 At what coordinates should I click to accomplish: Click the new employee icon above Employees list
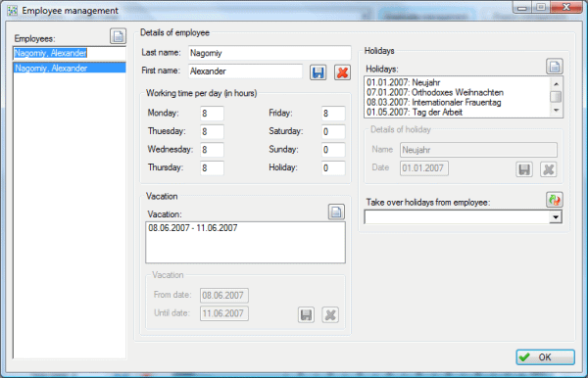(119, 36)
